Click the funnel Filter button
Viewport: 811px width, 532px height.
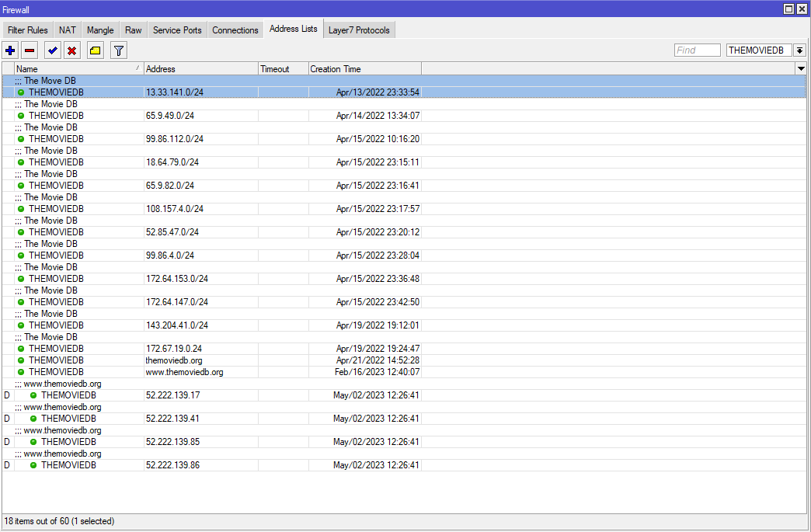coord(118,50)
